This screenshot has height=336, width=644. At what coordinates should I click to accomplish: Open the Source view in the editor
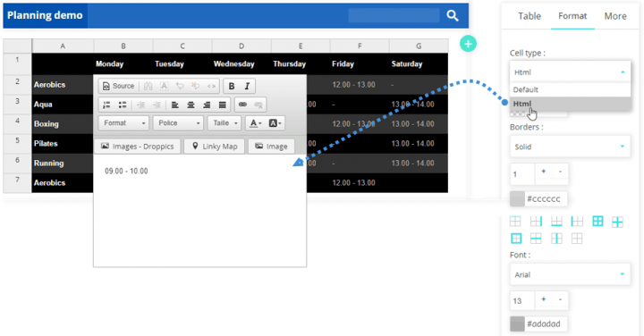pyautogui.click(x=118, y=86)
